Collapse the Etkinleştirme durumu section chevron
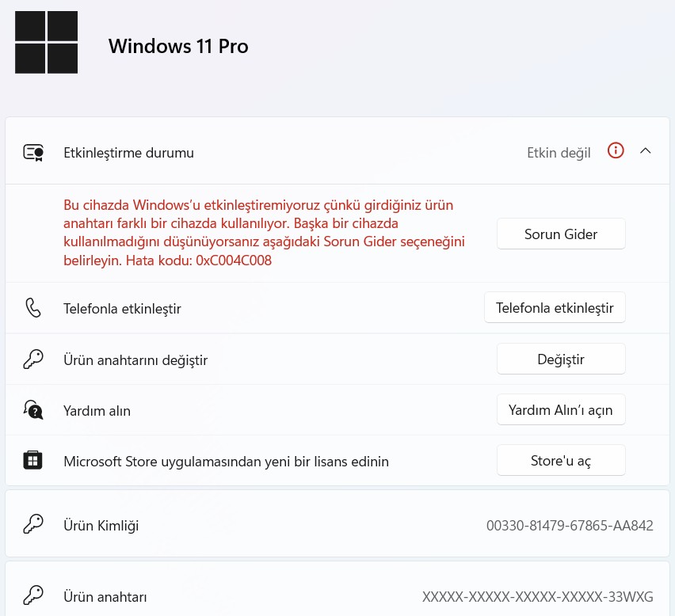Image resolution: width=675 pixels, height=616 pixels. 646,151
